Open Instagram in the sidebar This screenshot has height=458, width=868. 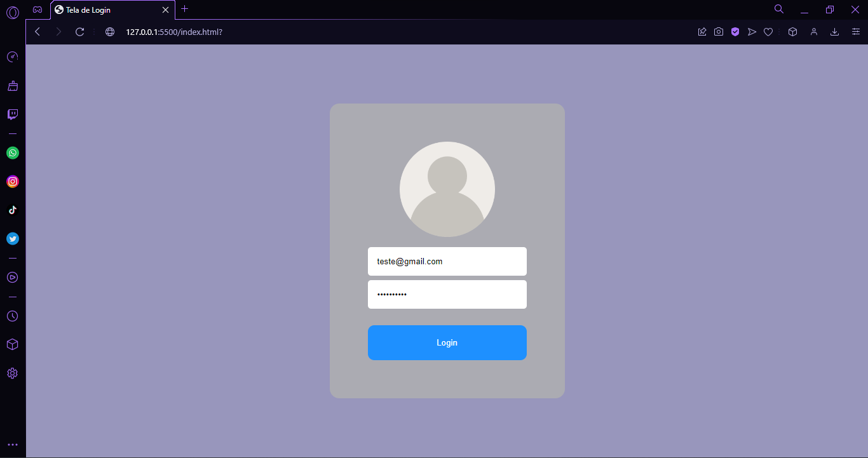tap(13, 181)
